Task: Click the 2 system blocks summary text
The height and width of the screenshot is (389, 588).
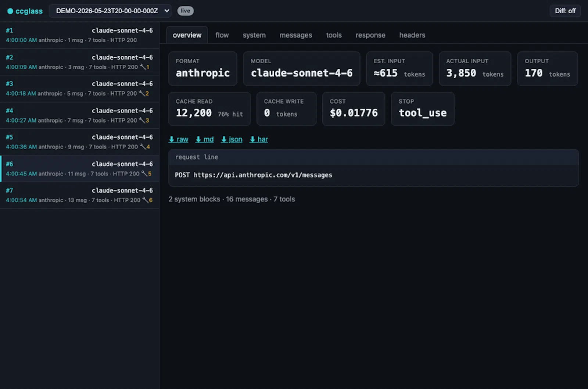Action: click(232, 199)
